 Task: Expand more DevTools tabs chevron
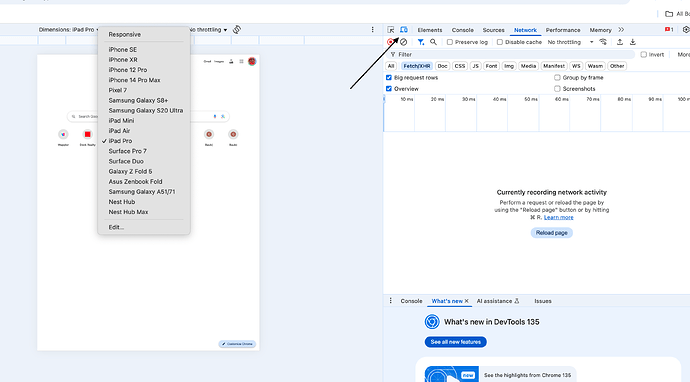pos(621,30)
